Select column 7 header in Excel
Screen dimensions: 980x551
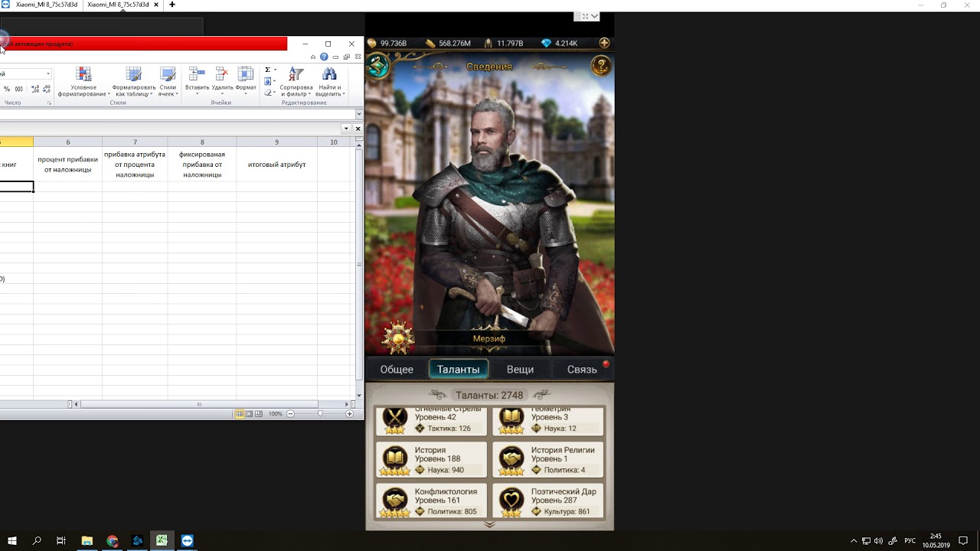pos(135,142)
